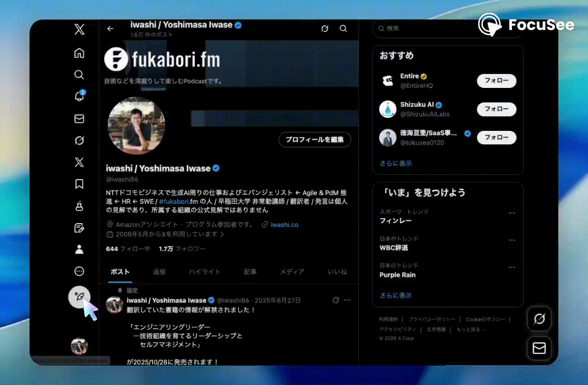Go to the Home timeline icon
This screenshot has height=385, width=588.
[79, 53]
